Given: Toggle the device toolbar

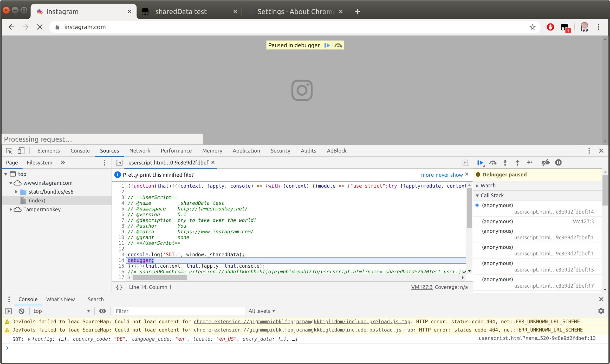Looking at the screenshot, I should point(21,151).
